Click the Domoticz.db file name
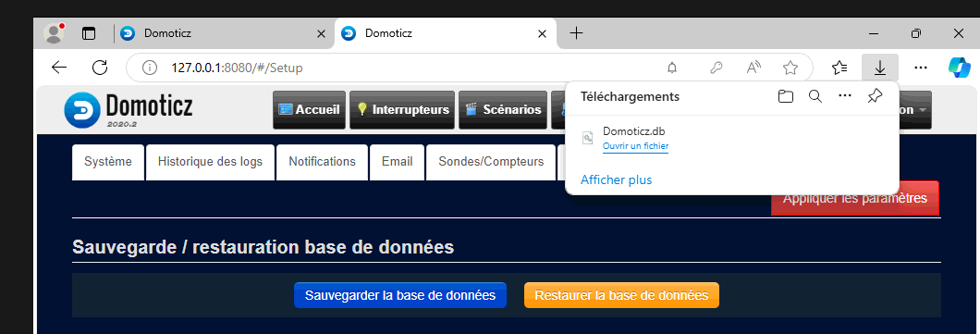This screenshot has height=334, width=980. click(x=633, y=131)
